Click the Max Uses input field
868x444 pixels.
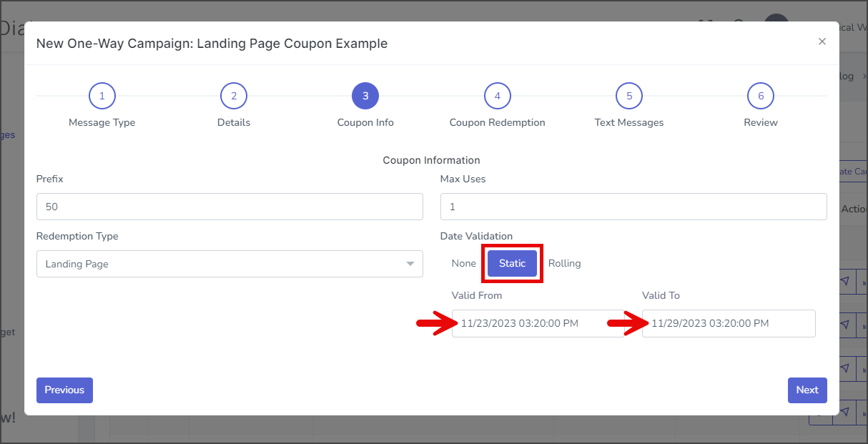point(633,207)
